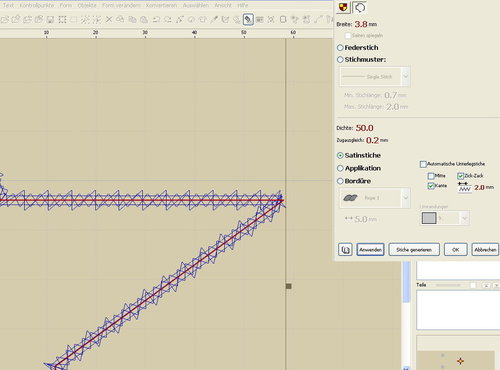
Task: Click the Min. Stichlänge value 0.7
Action: [x=391, y=95]
